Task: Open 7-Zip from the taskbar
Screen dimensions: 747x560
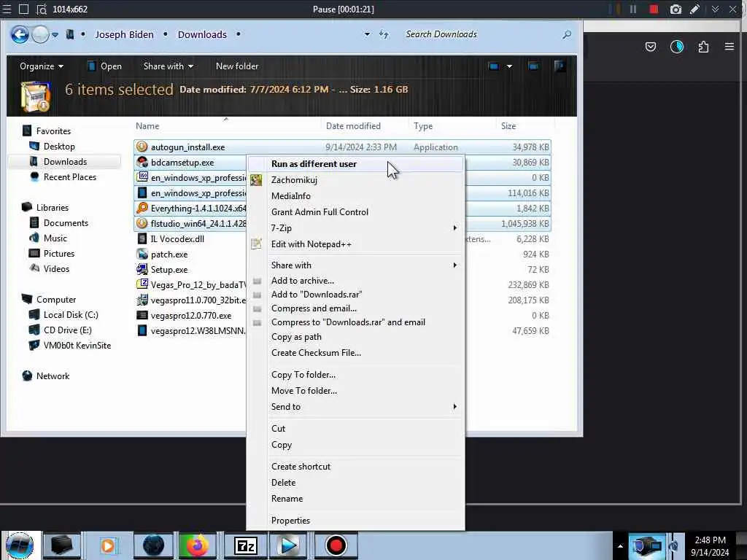Action: click(x=245, y=545)
